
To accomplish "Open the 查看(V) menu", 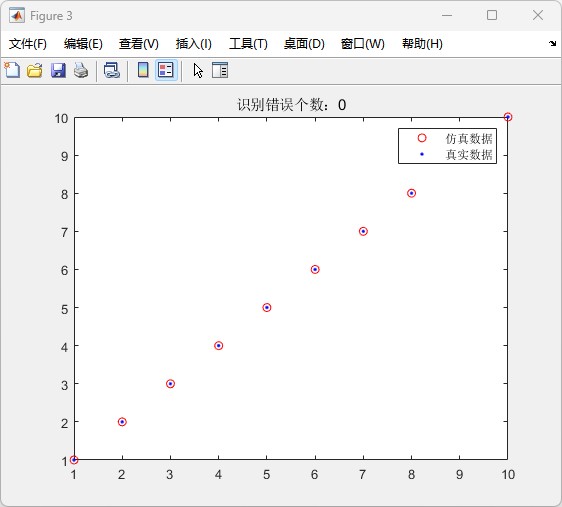I will click(x=139, y=44).
